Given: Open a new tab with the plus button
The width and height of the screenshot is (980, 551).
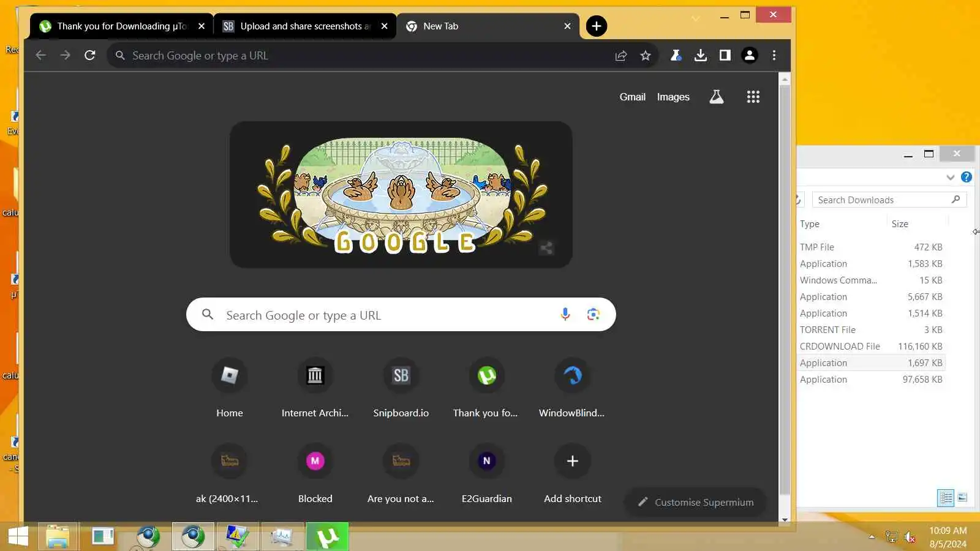Looking at the screenshot, I should [597, 26].
